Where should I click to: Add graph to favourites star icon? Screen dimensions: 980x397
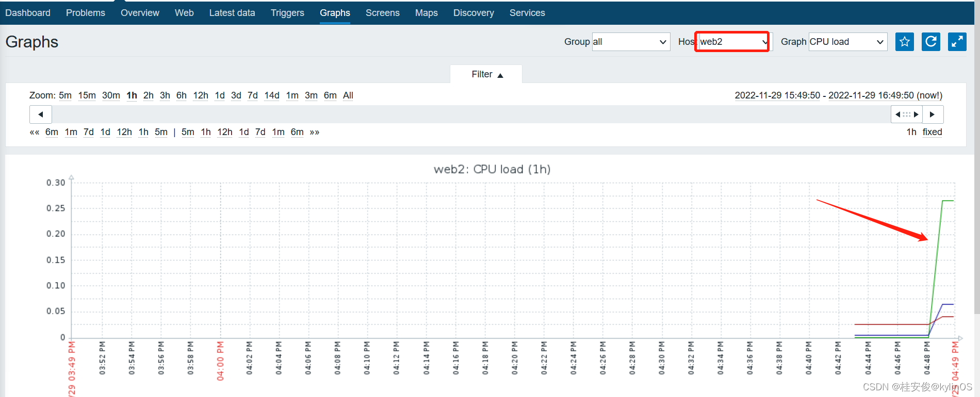pyautogui.click(x=905, y=42)
